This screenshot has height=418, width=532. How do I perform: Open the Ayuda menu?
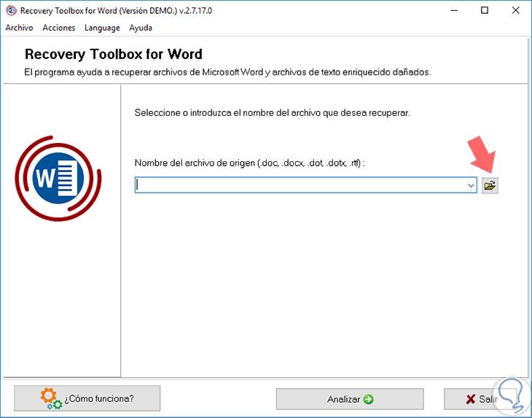point(141,28)
